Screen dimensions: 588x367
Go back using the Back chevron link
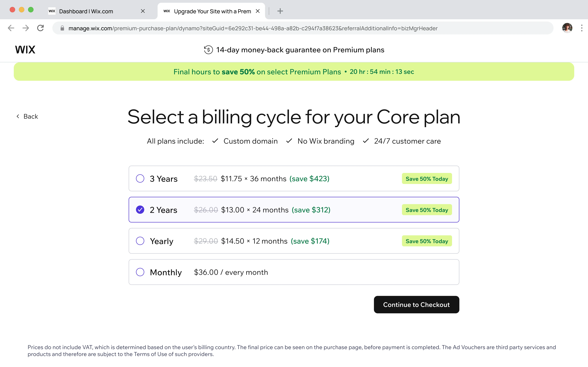tap(27, 117)
